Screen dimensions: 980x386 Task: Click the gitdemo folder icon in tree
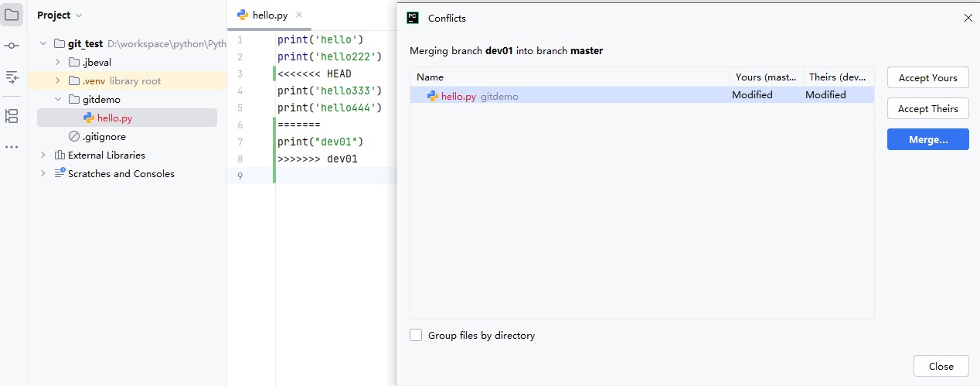(74, 99)
